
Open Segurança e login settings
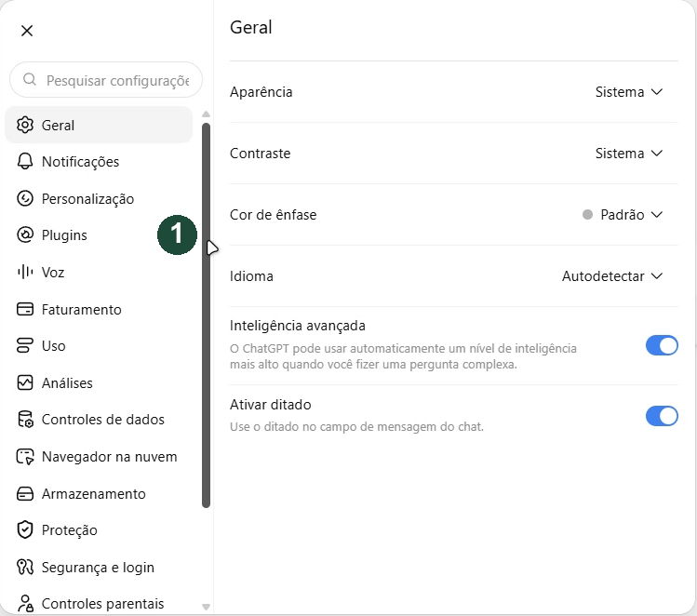point(99,567)
